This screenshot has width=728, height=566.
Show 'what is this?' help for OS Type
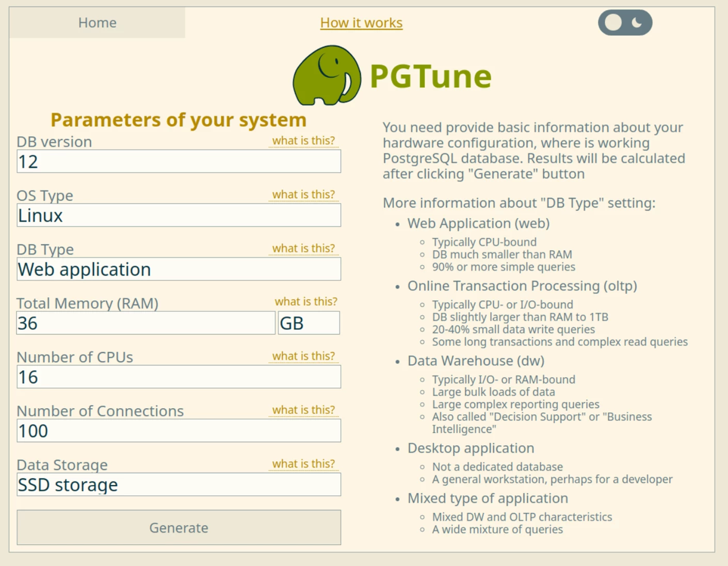[303, 195]
